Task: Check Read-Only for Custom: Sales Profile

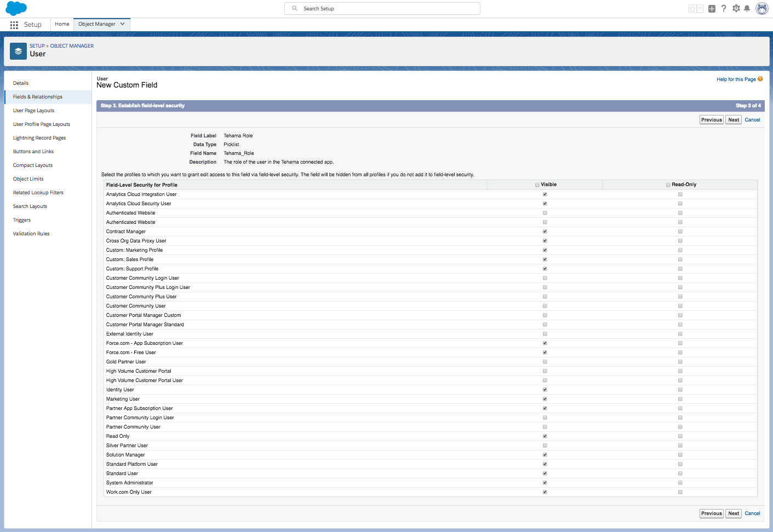Action: point(680,259)
